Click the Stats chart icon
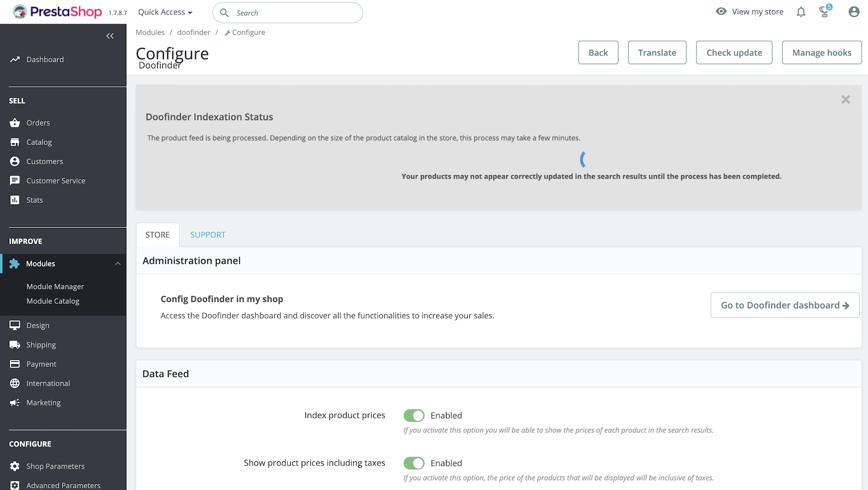 (x=15, y=200)
